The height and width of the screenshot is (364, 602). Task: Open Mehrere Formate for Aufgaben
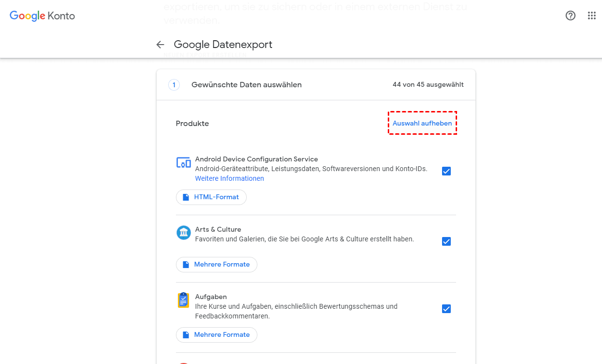pos(217,335)
